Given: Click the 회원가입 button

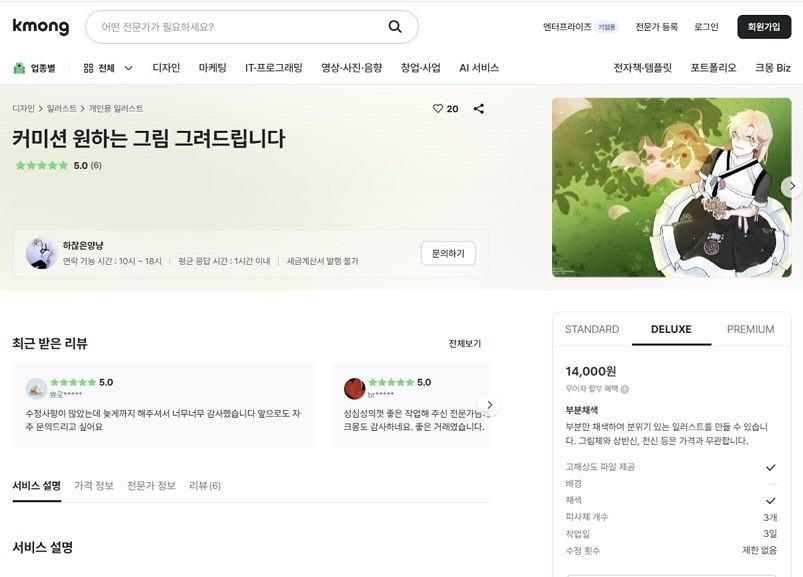Looking at the screenshot, I should click(764, 27).
